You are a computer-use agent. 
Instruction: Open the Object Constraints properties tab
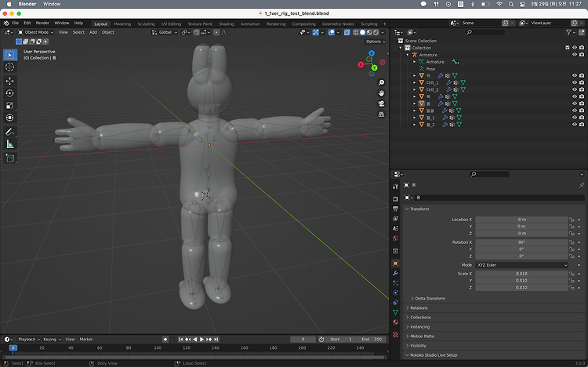tap(395, 303)
